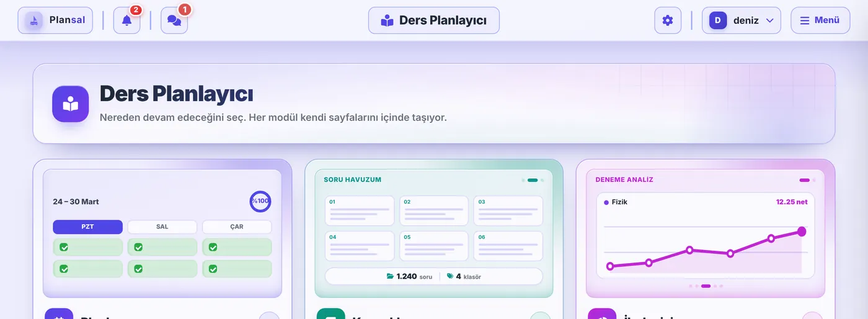Click the Fizik legend label
Image resolution: width=868 pixels, height=319 pixels.
(619, 202)
